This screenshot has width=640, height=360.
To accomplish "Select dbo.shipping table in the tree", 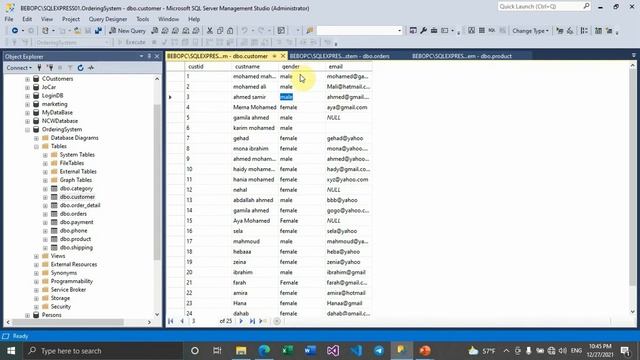I will pos(76,248).
